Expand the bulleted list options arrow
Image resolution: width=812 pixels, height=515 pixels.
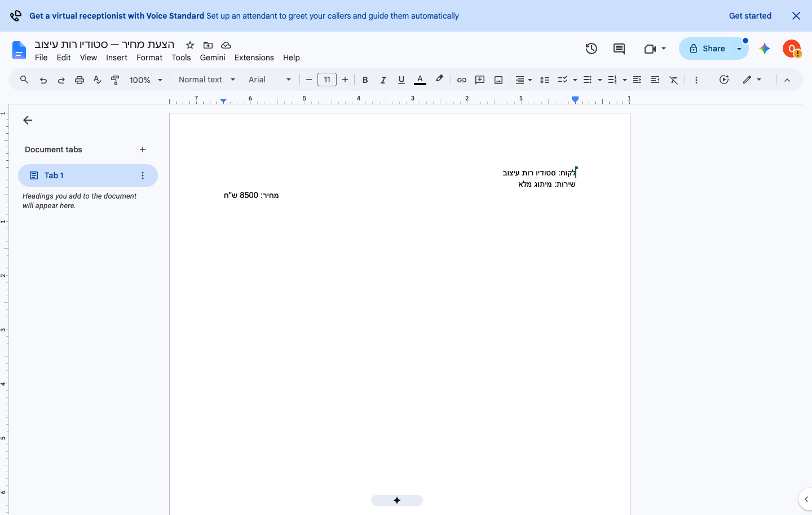click(x=600, y=80)
